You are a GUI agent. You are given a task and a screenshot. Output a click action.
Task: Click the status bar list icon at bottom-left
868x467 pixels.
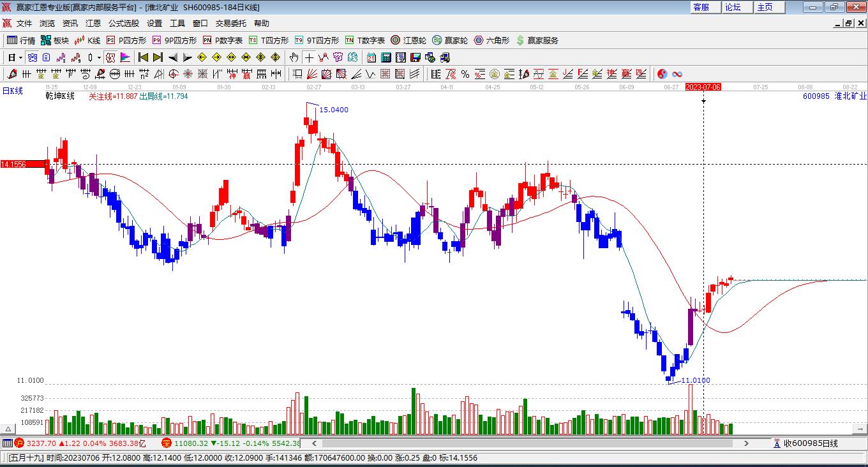click(x=7, y=443)
